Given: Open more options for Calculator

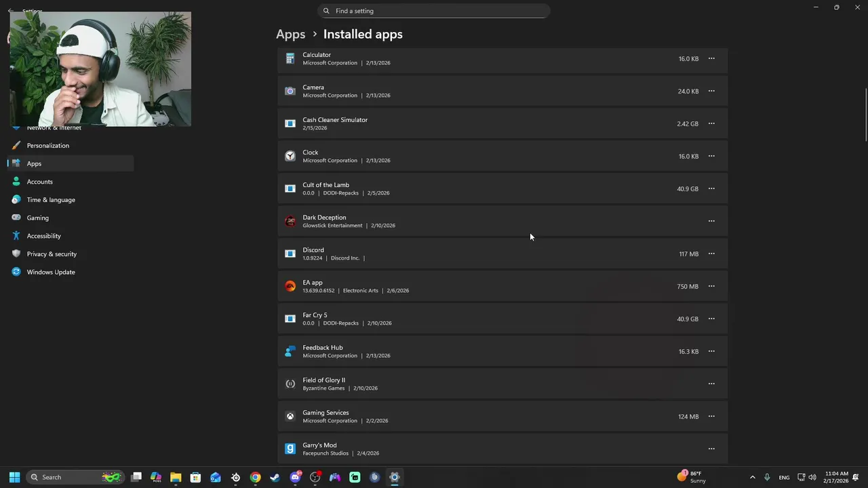Looking at the screenshot, I should pyautogui.click(x=711, y=58).
